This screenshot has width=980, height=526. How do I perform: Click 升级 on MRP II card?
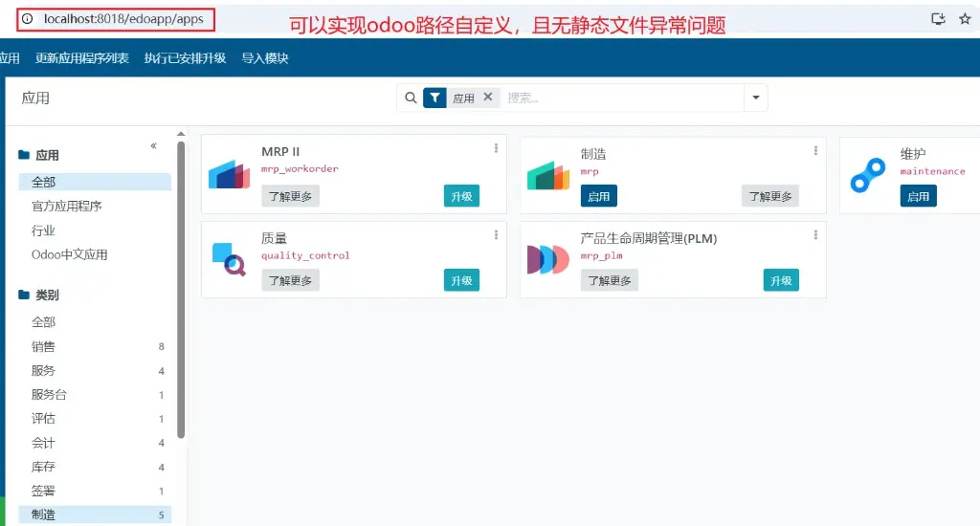(462, 196)
